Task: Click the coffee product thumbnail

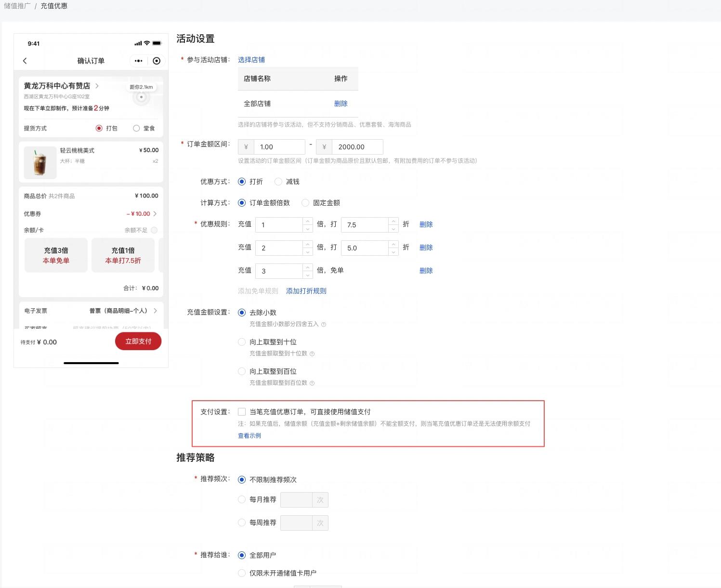Action: pos(40,163)
